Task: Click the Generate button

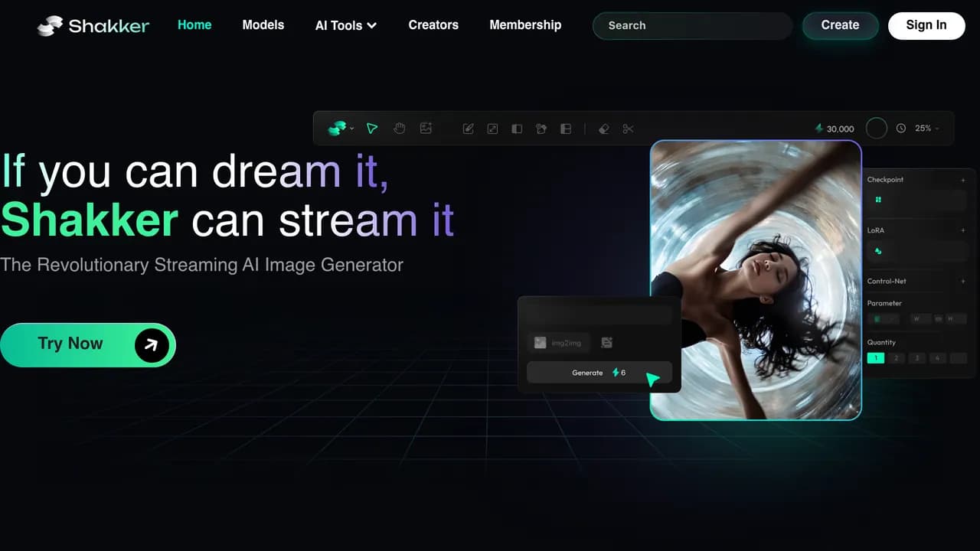Action: click(x=599, y=373)
